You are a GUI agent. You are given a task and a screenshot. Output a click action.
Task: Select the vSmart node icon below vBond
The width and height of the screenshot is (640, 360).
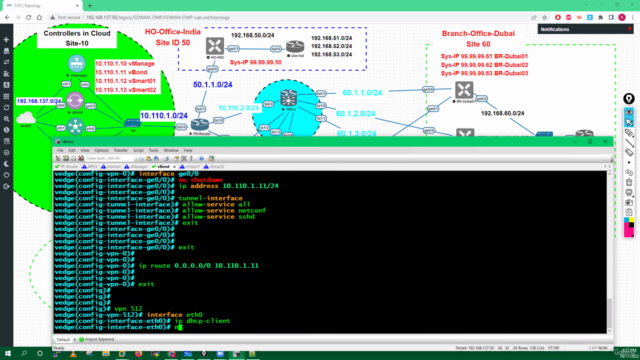pyautogui.click(x=76, y=127)
